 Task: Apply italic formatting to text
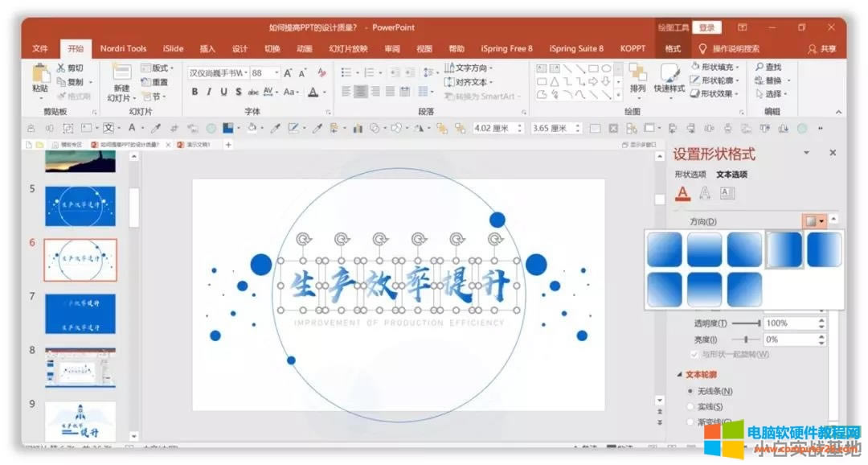pyautogui.click(x=209, y=92)
